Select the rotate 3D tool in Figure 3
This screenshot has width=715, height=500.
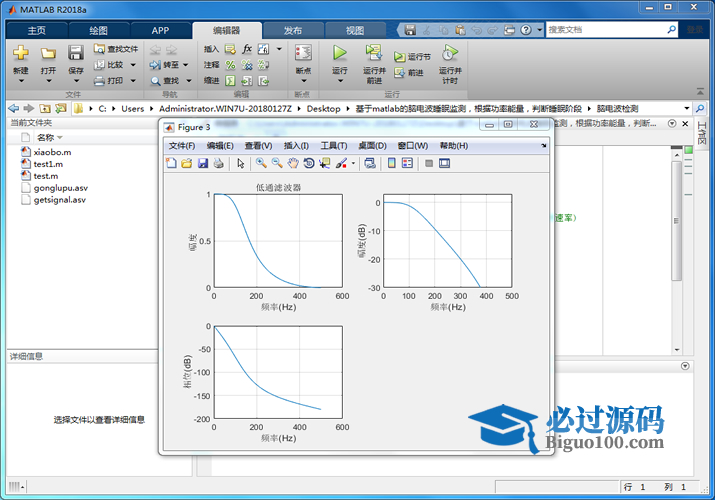click(309, 163)
